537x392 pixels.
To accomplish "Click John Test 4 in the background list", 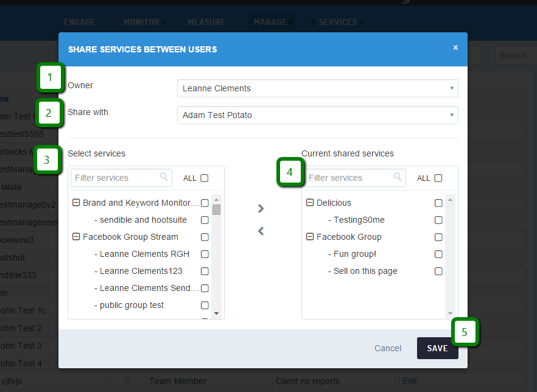I will point(21,363).
